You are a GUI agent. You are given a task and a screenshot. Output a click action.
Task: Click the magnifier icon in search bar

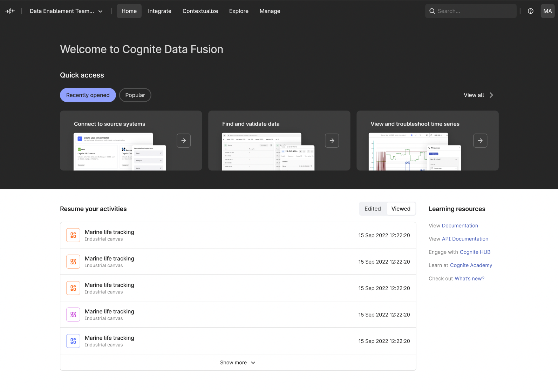pyautogui.click(x=432, y=11)
